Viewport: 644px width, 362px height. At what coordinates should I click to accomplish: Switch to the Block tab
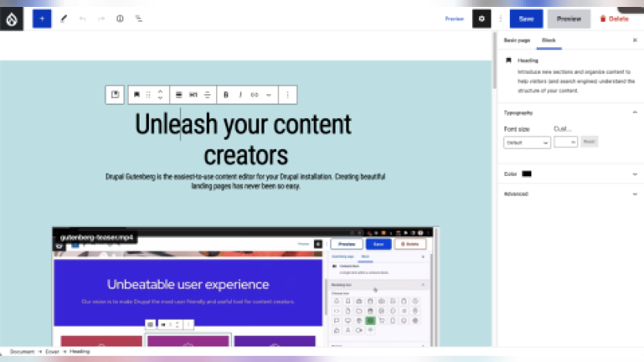548,40
